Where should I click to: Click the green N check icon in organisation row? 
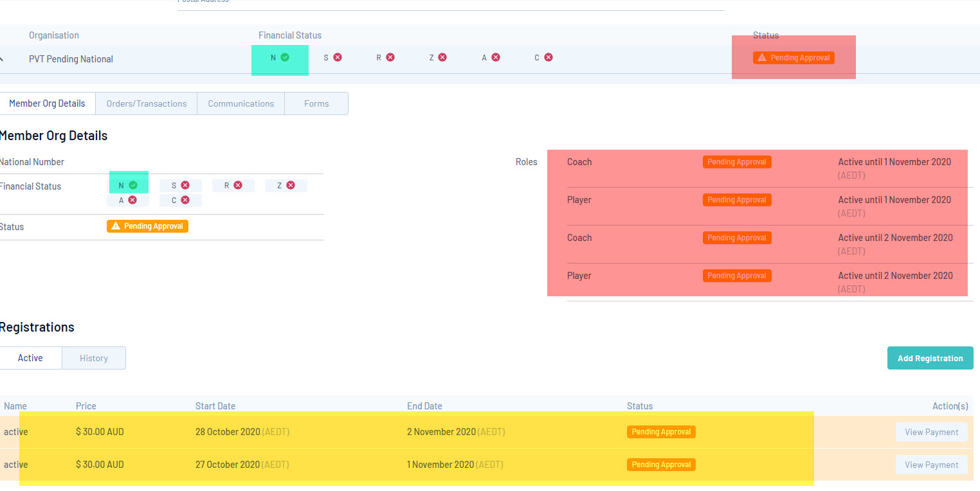click(x=285, y=57)
